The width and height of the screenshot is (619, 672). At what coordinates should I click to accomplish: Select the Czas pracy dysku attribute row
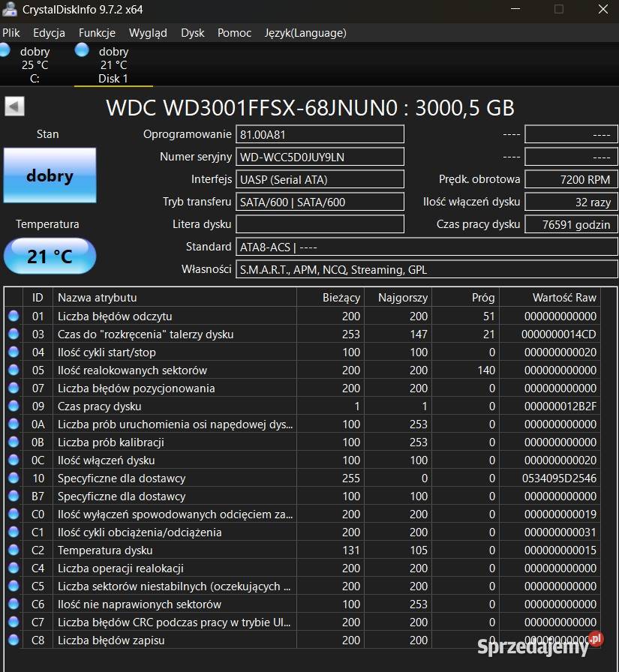click(175, 406)
